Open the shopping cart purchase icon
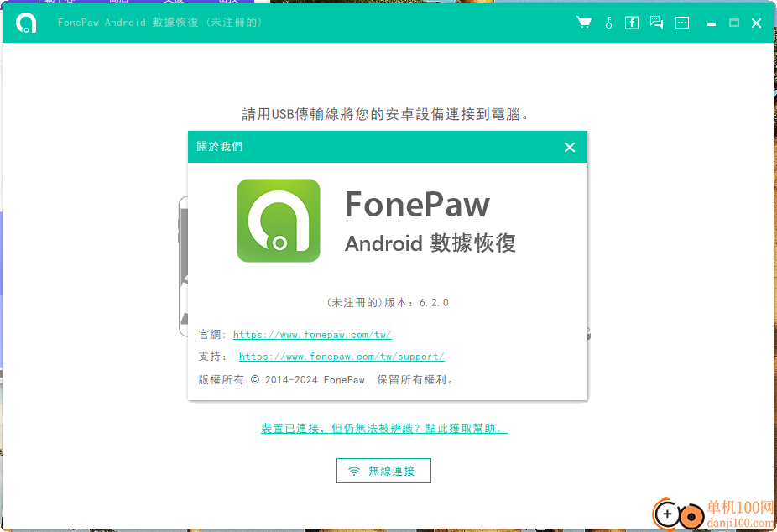 584,23
